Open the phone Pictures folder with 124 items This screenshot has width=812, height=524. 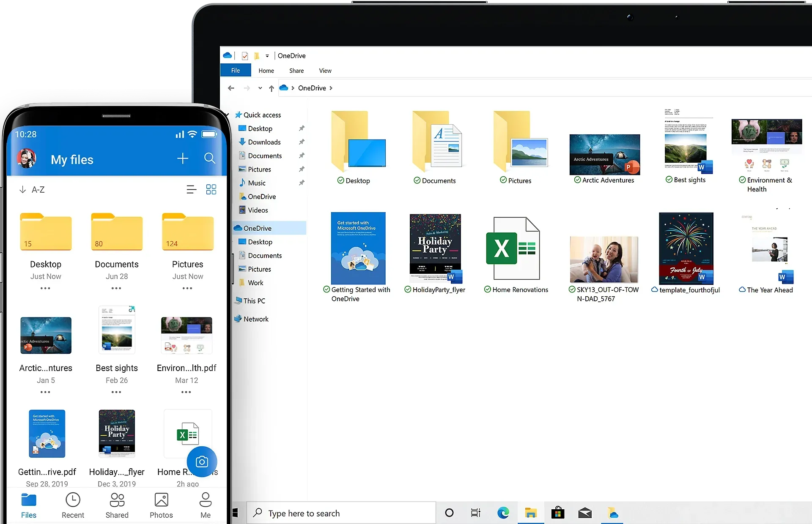[x=188, y=232]
